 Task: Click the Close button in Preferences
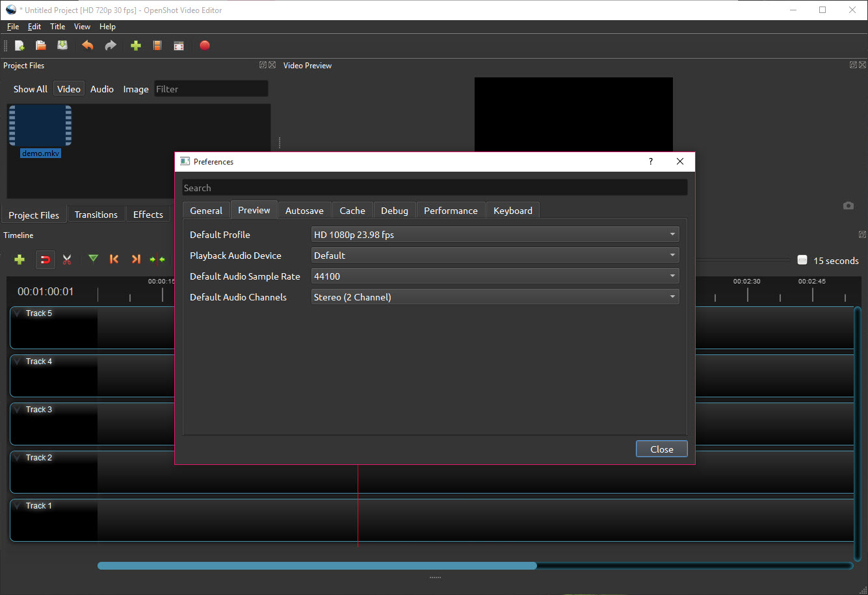(661, 449)
